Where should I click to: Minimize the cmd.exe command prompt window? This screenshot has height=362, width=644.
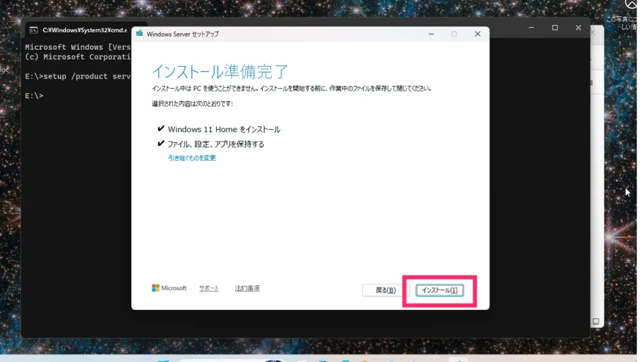(x=531, y=28)
